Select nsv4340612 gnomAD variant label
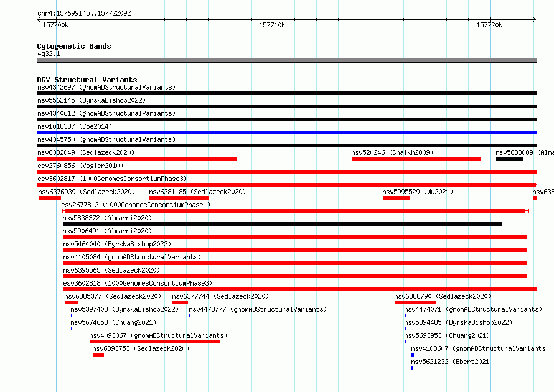Screen dimensions: 554x392 point(106,113)
